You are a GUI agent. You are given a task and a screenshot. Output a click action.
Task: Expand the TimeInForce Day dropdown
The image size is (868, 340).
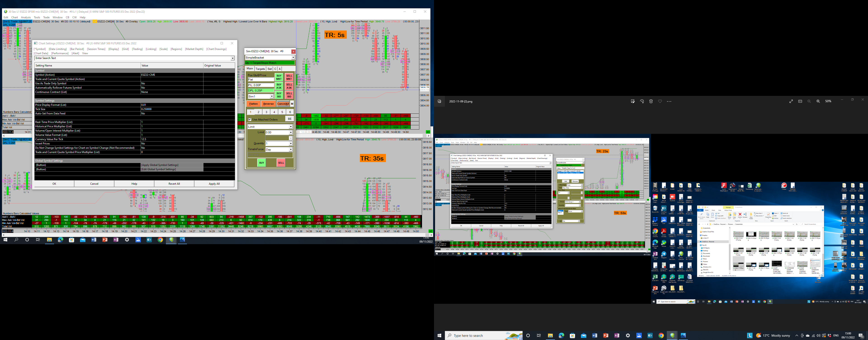click(290, 150)
